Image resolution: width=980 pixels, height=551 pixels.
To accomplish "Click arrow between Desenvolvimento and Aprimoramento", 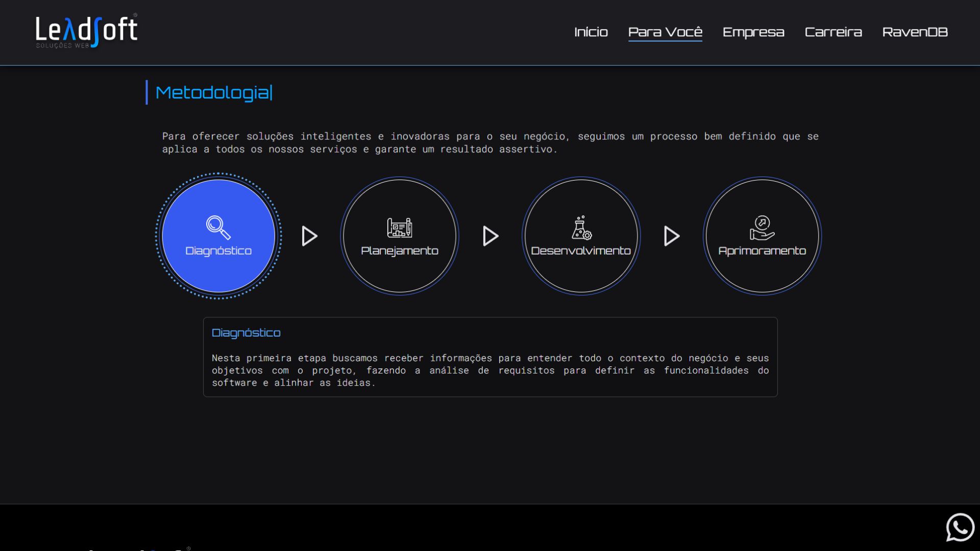I will [672, 236].
